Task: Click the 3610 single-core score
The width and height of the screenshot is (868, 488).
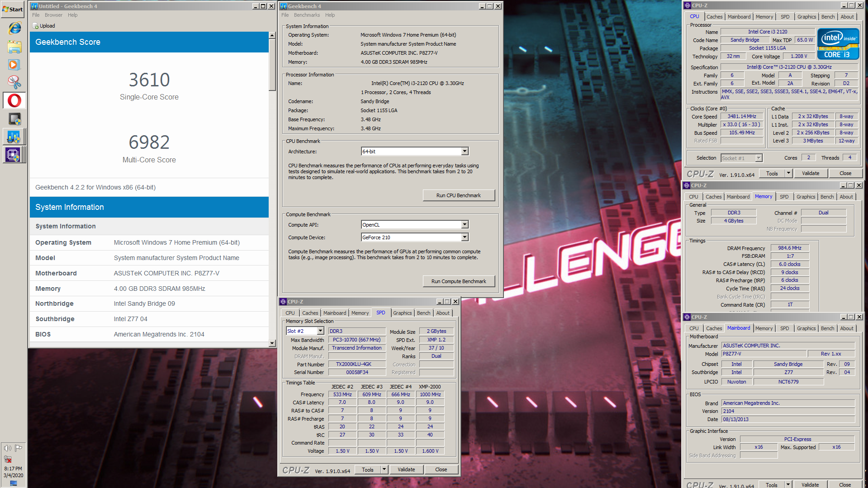Action: click(x=149, y=80)
